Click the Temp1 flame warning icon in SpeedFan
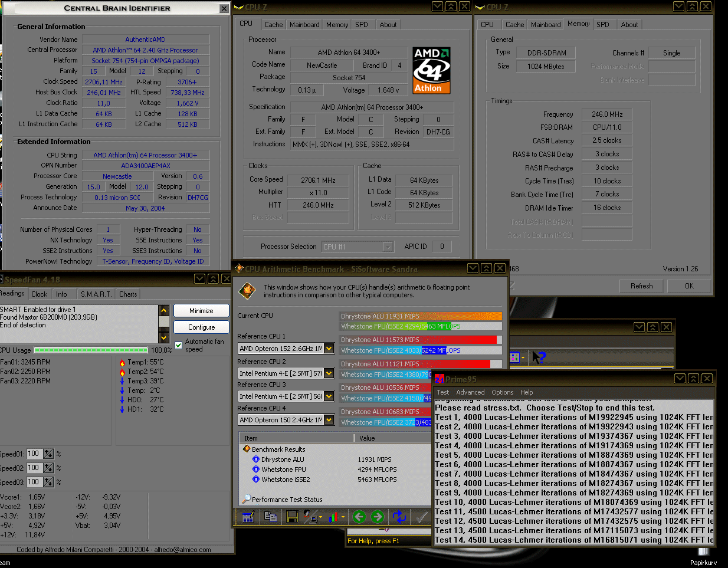This screenshot has width=728, height=568. pyautogui.click(x=122, y=362)
